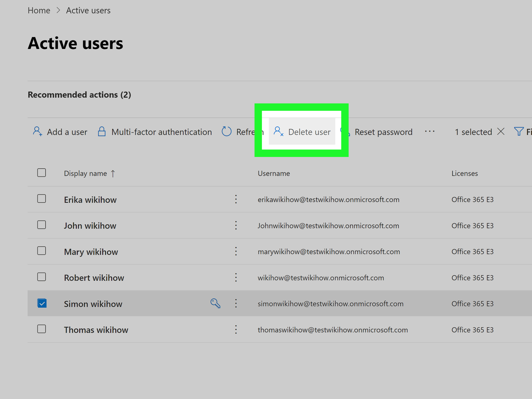Open the Mary wikihow user name
Viewport: 532px width, 399px height.
(91, 252)
